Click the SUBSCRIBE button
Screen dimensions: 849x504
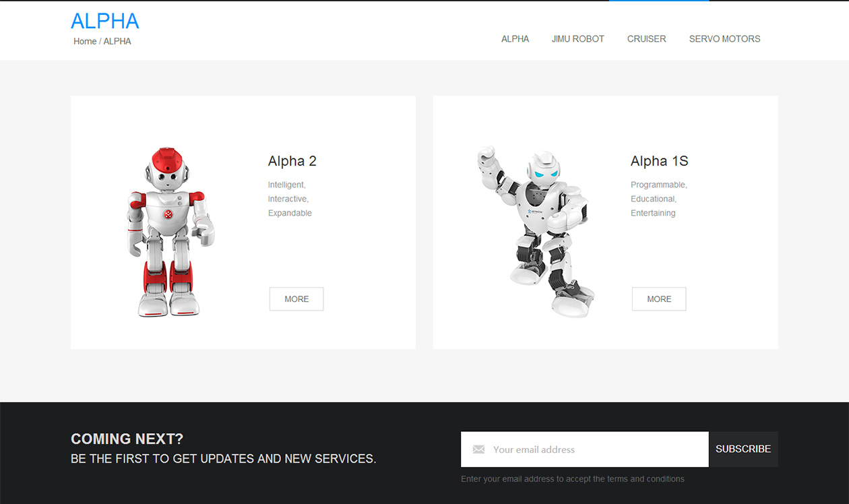743,449
